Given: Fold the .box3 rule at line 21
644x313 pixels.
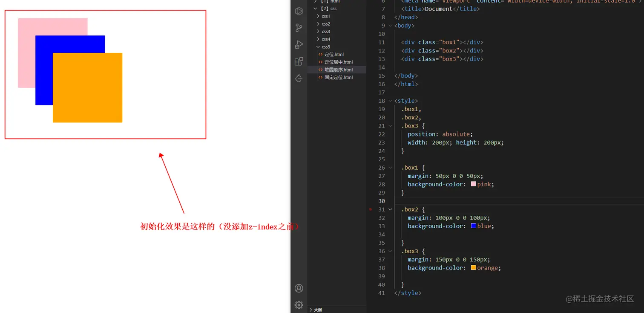Looking at the screenshot, I should [390, 126].
